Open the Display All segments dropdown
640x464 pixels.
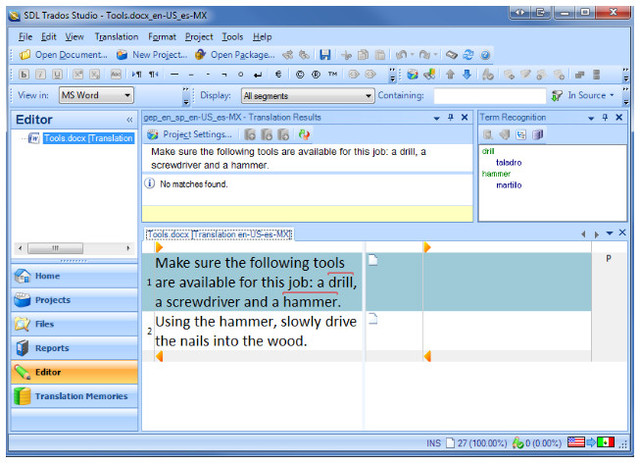(307, 95)
